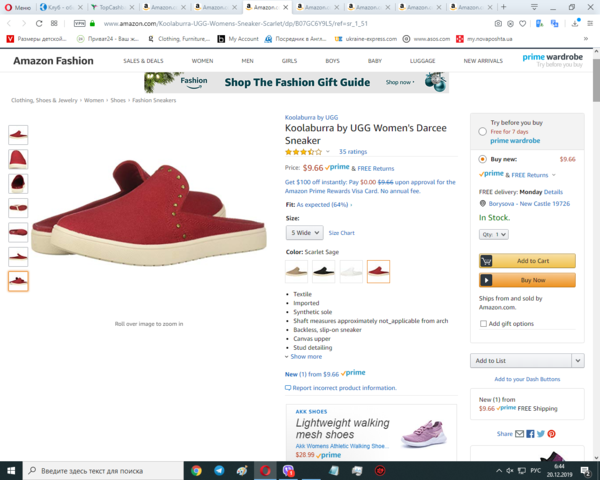Screen dimensions: 600x480
Task: Open the Size Chart link
Action: tap(341, 233)
